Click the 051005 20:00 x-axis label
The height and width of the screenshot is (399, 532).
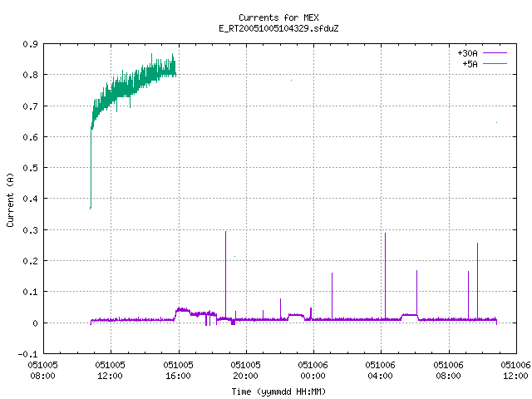246,370
